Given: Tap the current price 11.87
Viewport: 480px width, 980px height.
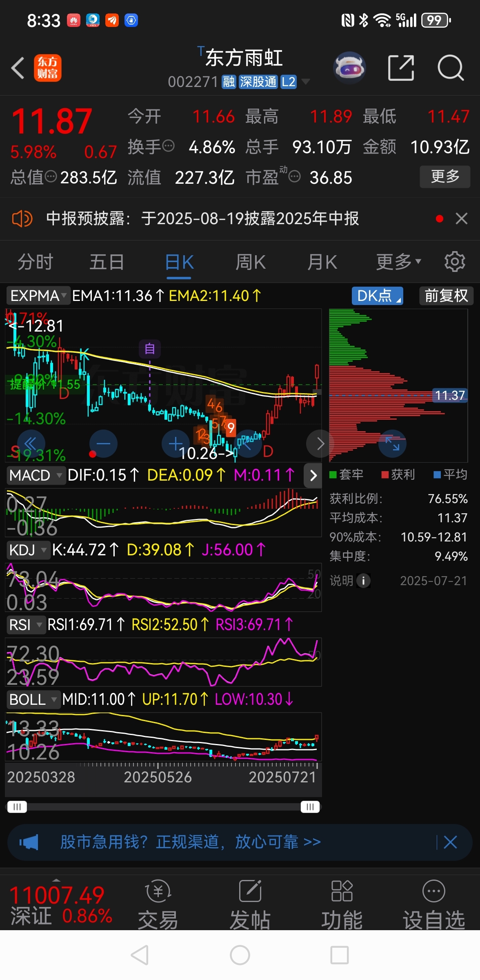Looking at the screenshot, I should 52,121.
